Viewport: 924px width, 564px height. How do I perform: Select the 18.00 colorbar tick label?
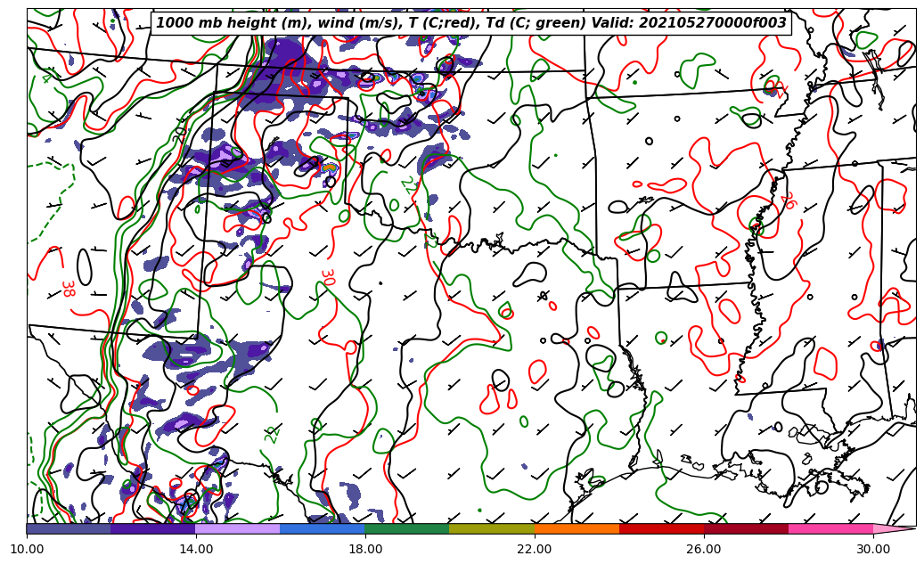tap(365, 549)
